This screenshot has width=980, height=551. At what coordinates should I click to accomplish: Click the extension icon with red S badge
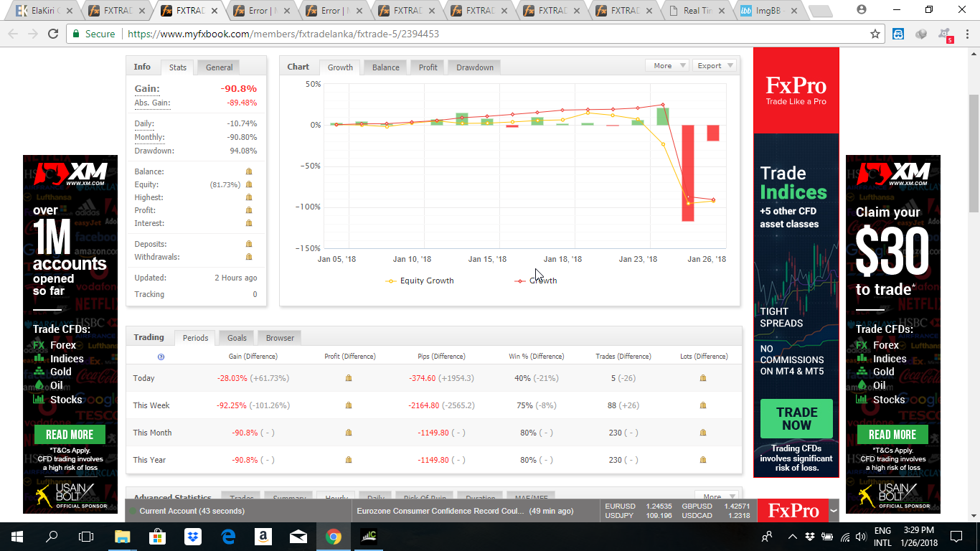(x=946, y=34)
